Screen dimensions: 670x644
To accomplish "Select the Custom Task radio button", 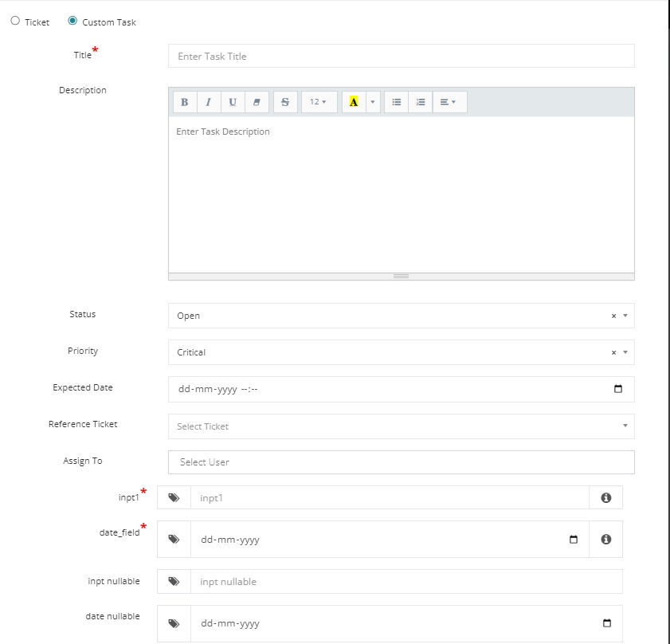I will (73, 21).
